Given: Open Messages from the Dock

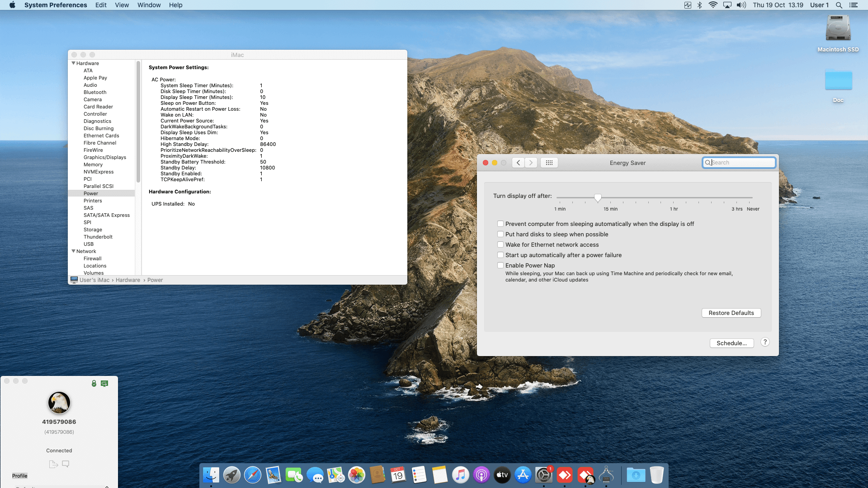Looking at the screenshot, I should coord(315,475).
